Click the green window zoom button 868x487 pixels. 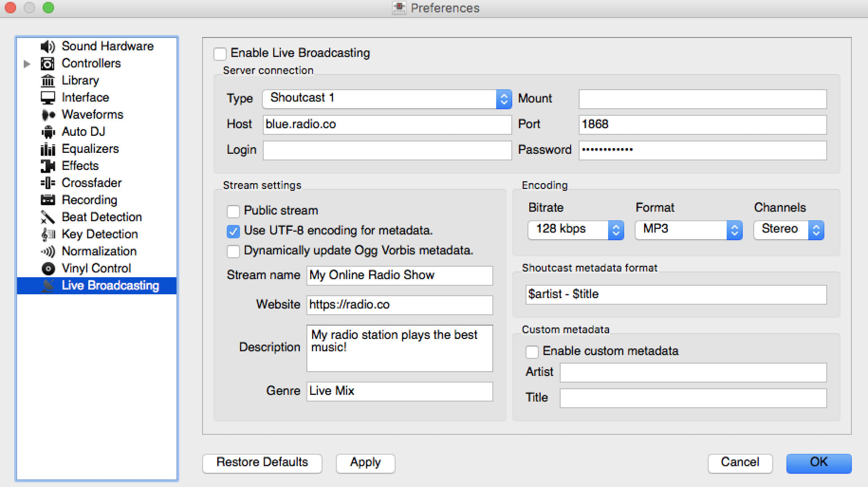point(48,8)
